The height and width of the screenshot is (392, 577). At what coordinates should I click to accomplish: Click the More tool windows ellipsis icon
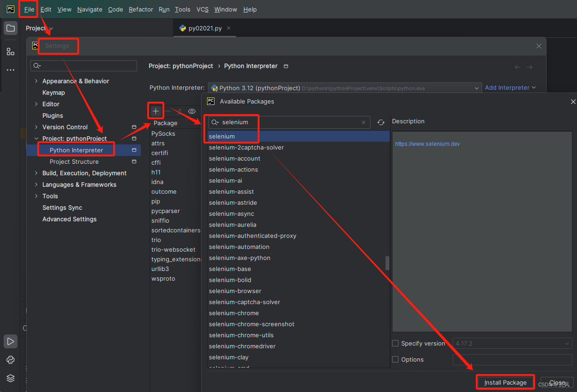click(11, 70)
